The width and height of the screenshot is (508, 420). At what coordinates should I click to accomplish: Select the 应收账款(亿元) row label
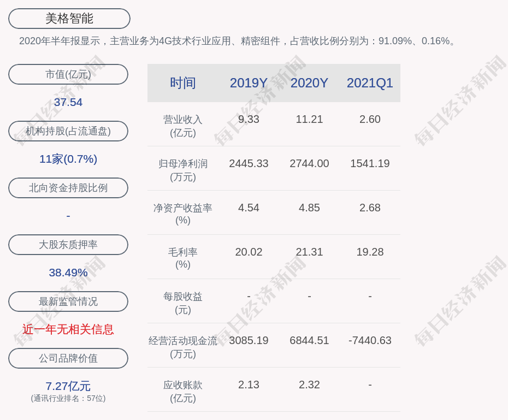point(183,392)
